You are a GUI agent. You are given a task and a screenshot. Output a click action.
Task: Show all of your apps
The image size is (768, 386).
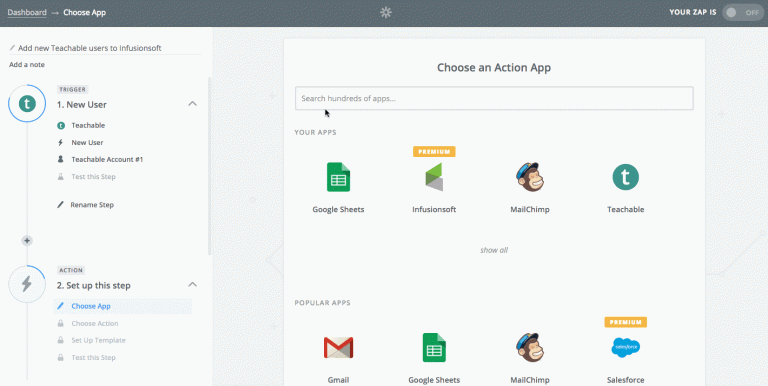494,250
